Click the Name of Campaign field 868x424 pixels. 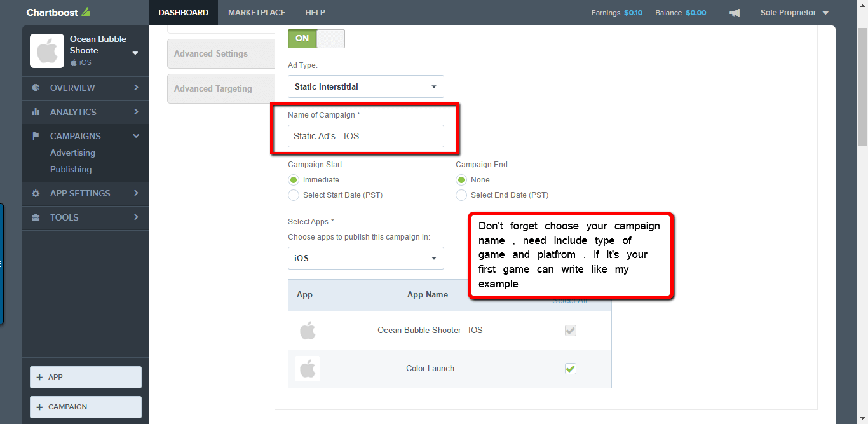(x=366, y=136)
